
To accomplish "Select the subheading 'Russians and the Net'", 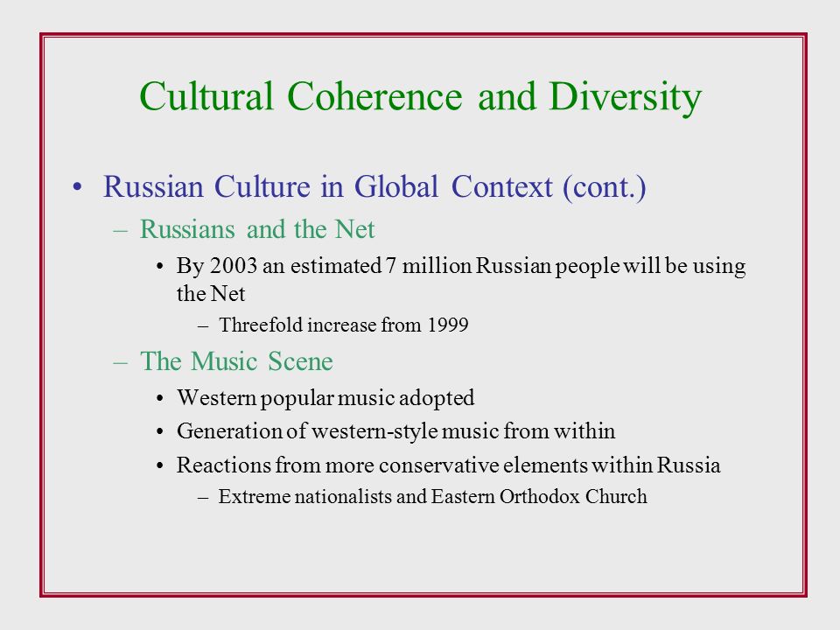I will coord(257,229).
